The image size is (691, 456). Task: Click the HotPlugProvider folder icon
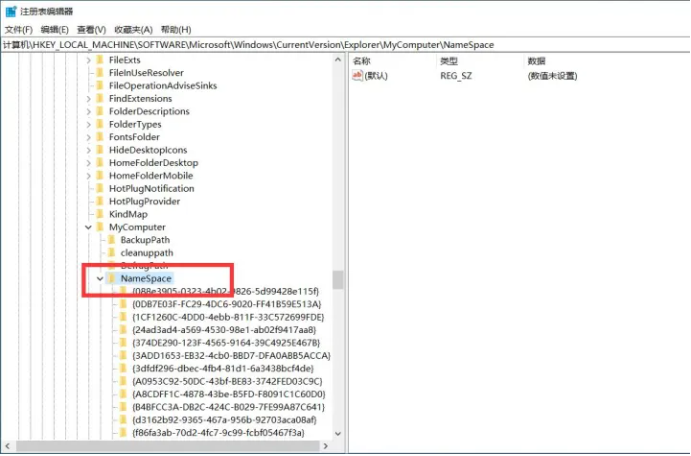100,201
